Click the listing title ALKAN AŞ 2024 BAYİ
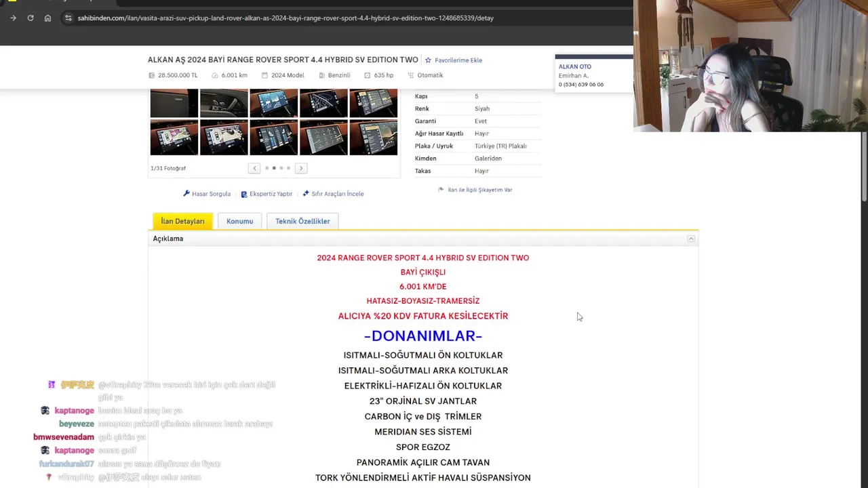868x488 pixels. point(283,60)
